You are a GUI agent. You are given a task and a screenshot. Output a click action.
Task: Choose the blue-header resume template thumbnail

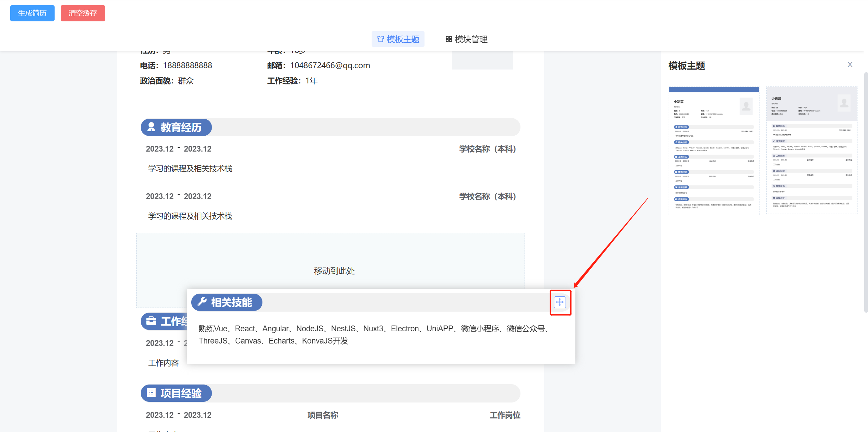[x=714, y=151]
